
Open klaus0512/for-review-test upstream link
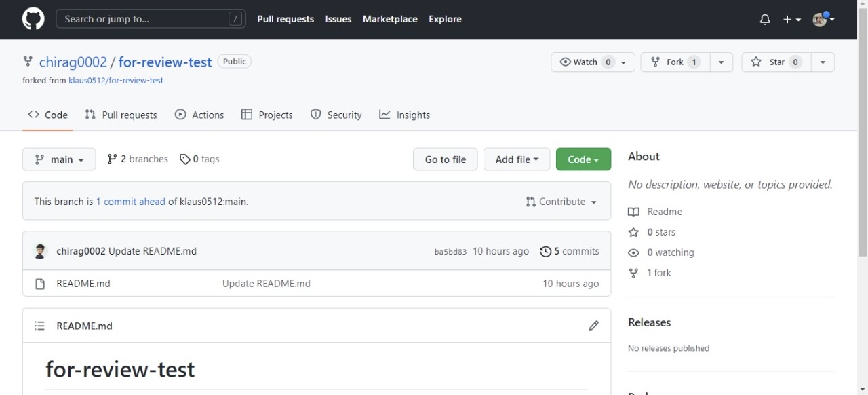116,80
